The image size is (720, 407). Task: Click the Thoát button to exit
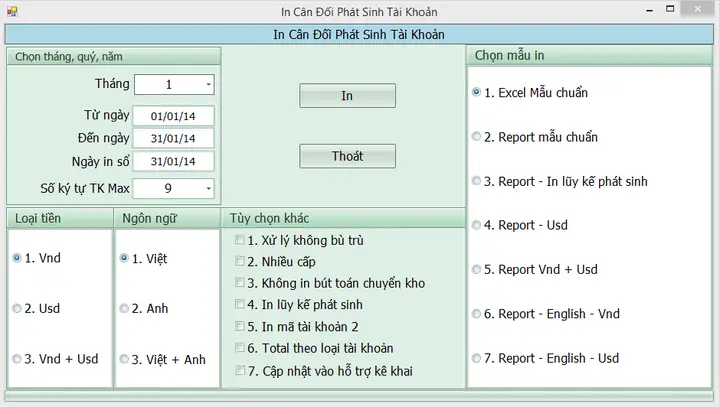pyautogui.click(x=347, y=156)
